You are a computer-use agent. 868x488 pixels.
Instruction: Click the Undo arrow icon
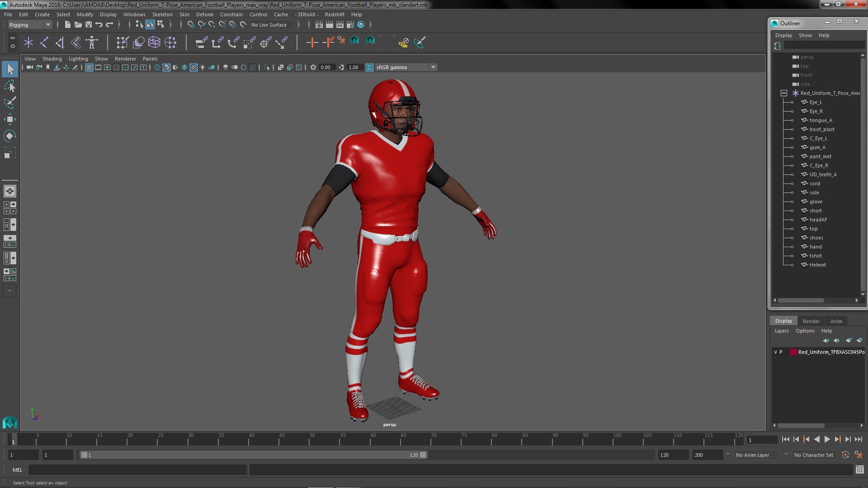coord(99,24)
